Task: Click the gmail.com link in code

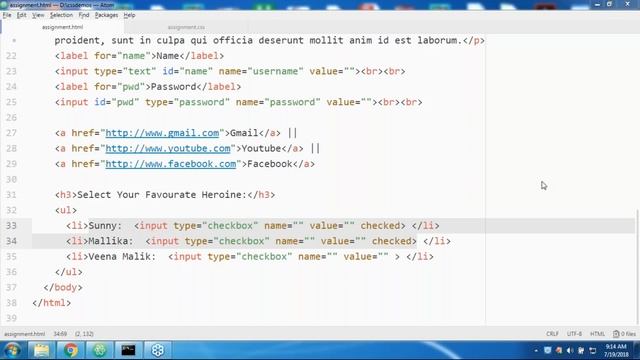Action: click(x=162, y=133)
